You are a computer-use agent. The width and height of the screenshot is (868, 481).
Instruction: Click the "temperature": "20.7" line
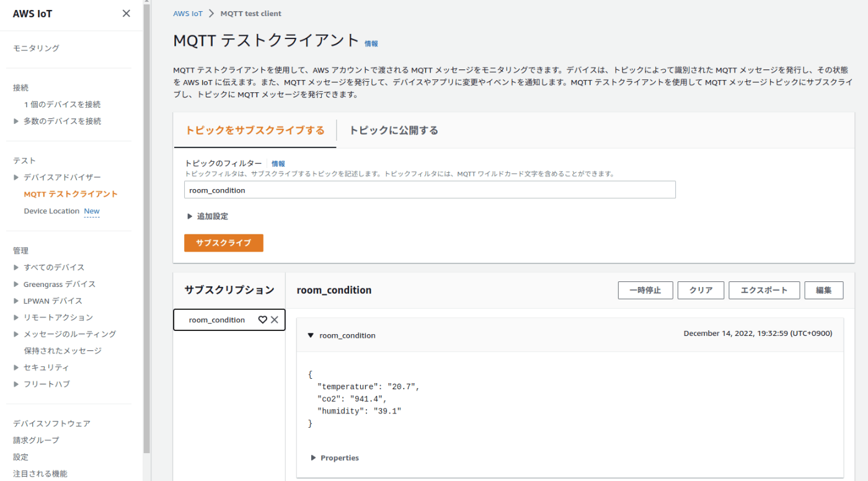click(368, 387)
